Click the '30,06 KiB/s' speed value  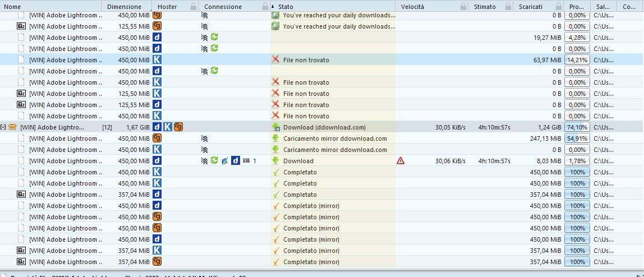[x=450, y=161]
